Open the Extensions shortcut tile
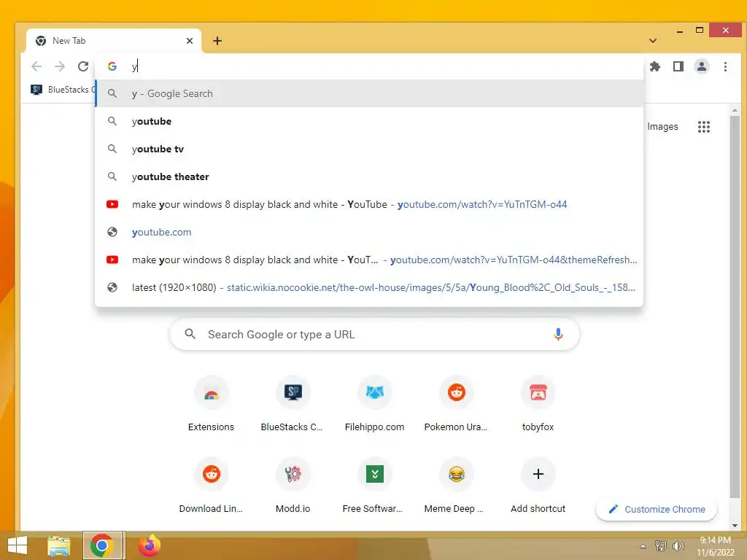Image resolution: width=747 pixels, height=560 pixels. pos(211,404)
